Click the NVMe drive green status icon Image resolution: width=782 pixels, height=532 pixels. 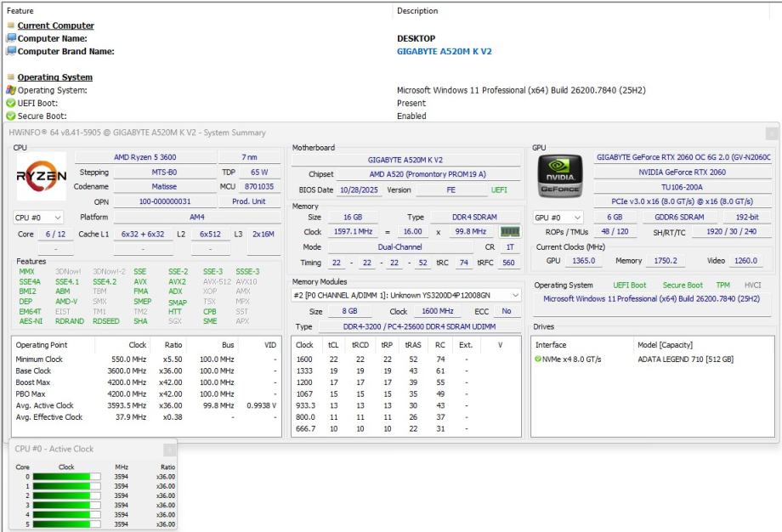pyautogui.click(x=538, y=359)
